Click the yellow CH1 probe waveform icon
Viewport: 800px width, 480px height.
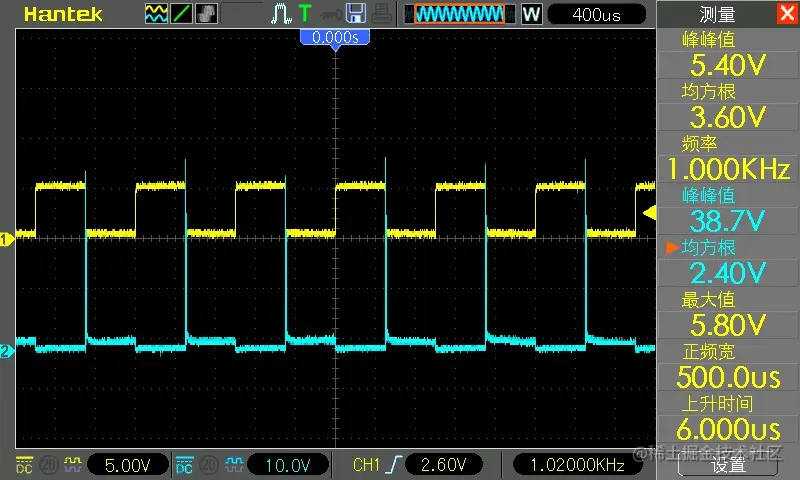tap(72, 464)
